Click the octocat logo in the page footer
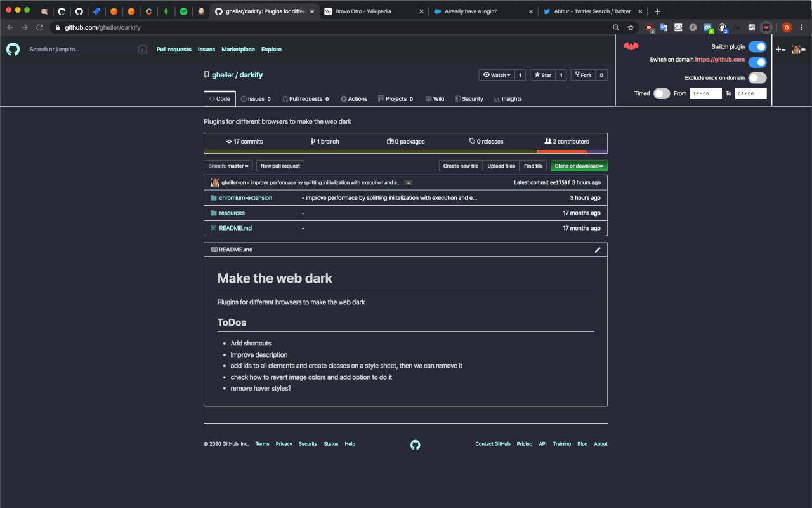This screenshot has height=508, width=812. click(x=415, y=444)
